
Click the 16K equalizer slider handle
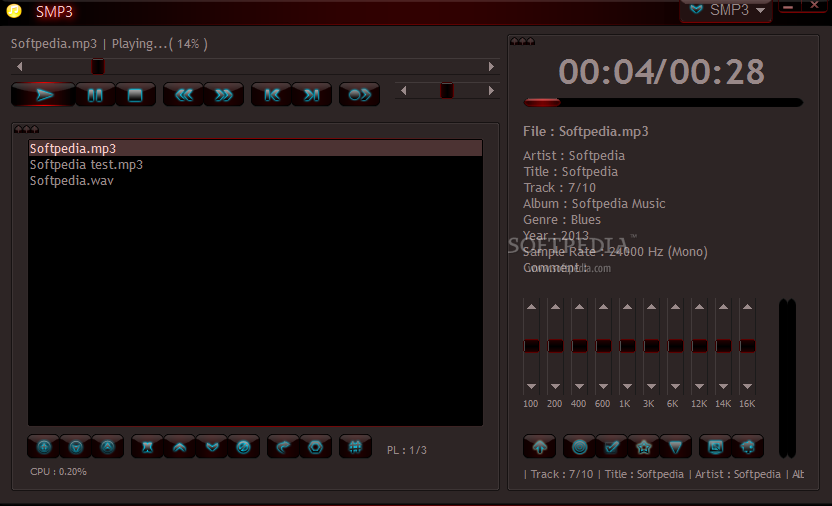point(747,346)
